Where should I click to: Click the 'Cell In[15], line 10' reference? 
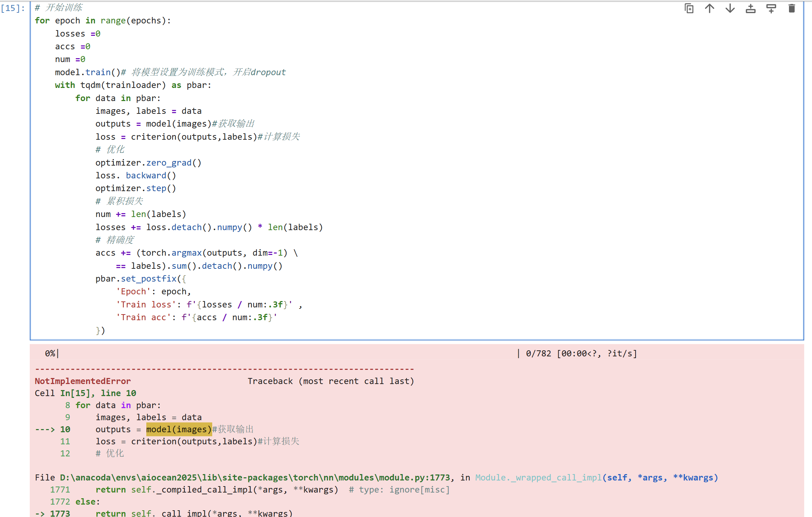click(x=85, y=393)
